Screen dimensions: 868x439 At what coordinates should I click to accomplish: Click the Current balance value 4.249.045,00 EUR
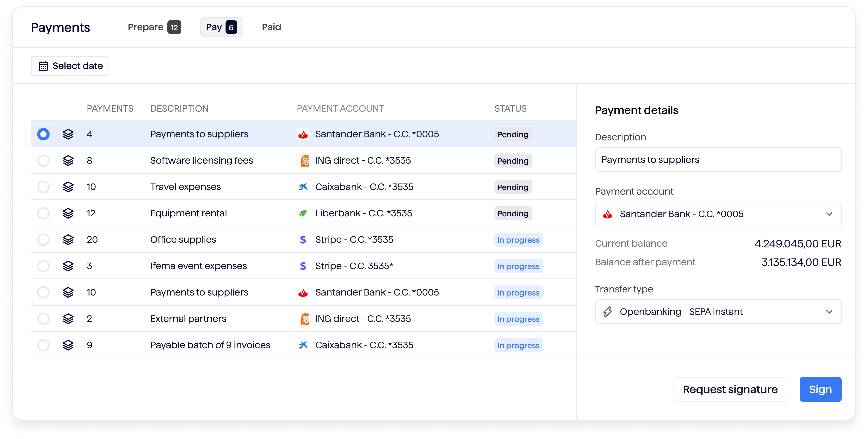(x=798, y=243)
